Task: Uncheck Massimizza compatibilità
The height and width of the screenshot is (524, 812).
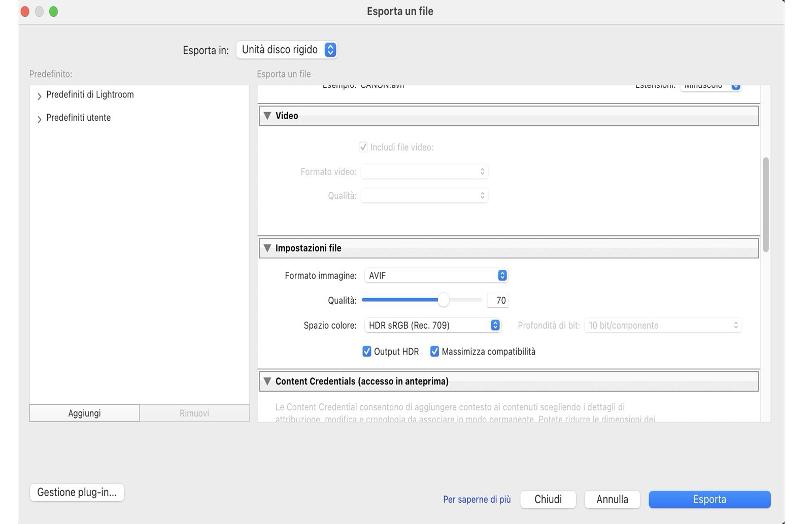Action: point(434,352)
